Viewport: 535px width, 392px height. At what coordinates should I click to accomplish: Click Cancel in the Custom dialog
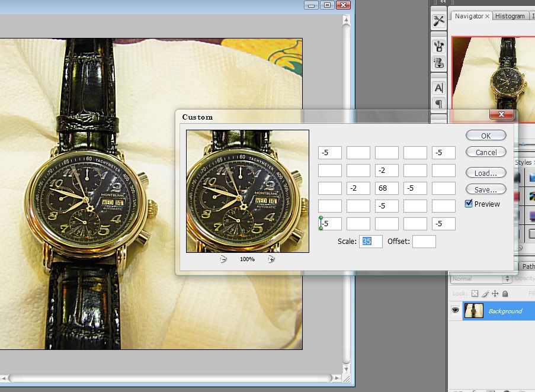pos(486,152)
